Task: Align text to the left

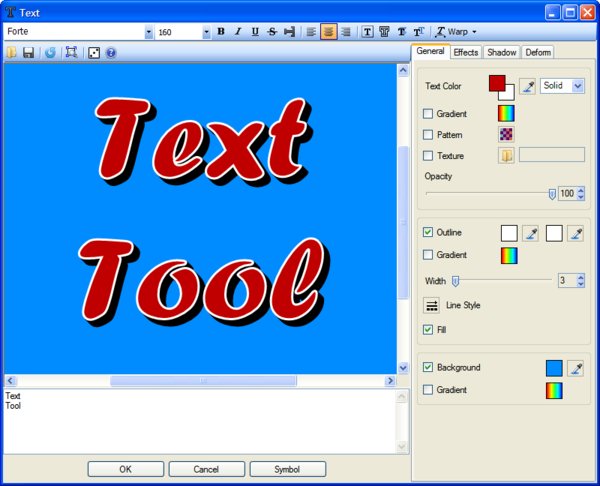Action: tap(311, 32)
